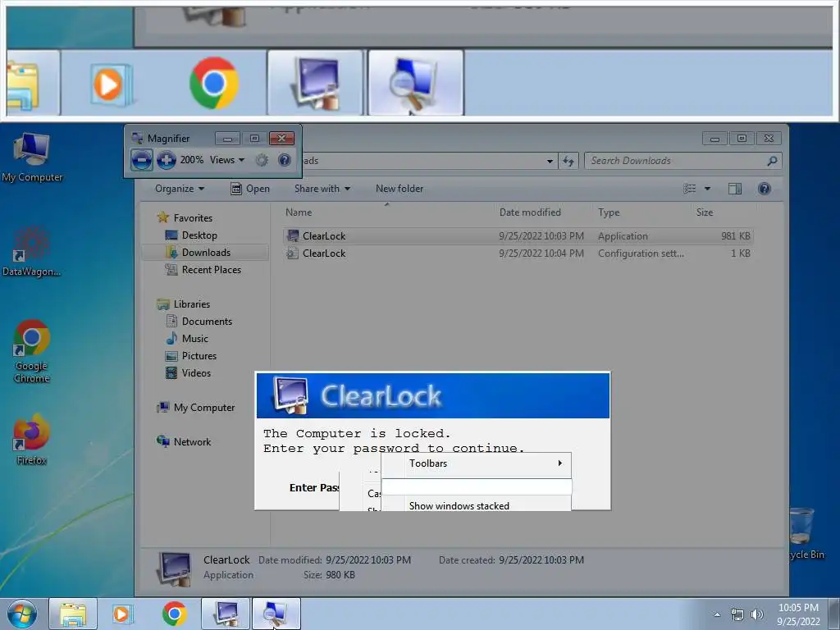The image size is (840, 630).
Task: Open Magnifier options gear icon
Action: point(262,160)
